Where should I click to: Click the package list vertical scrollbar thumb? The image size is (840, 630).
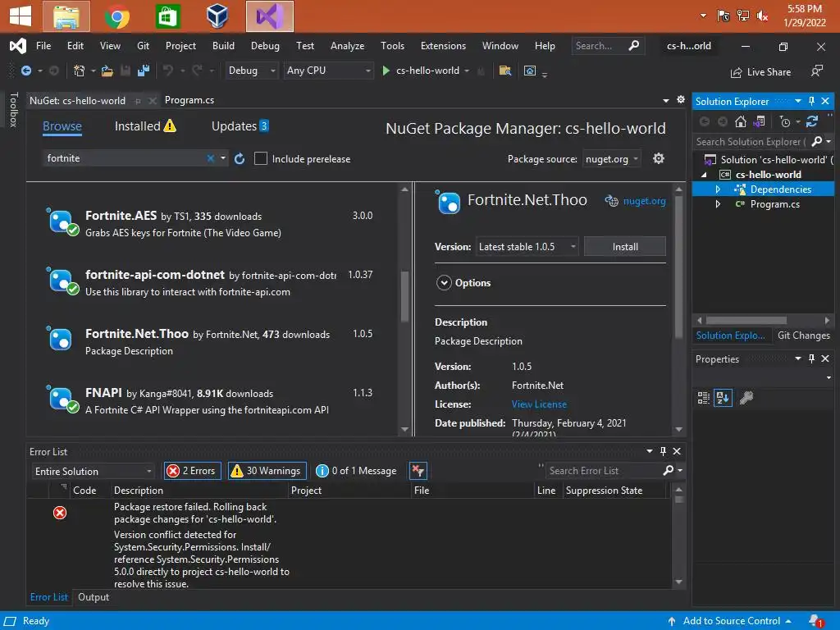pyautogui.click(x=404, y=296)
